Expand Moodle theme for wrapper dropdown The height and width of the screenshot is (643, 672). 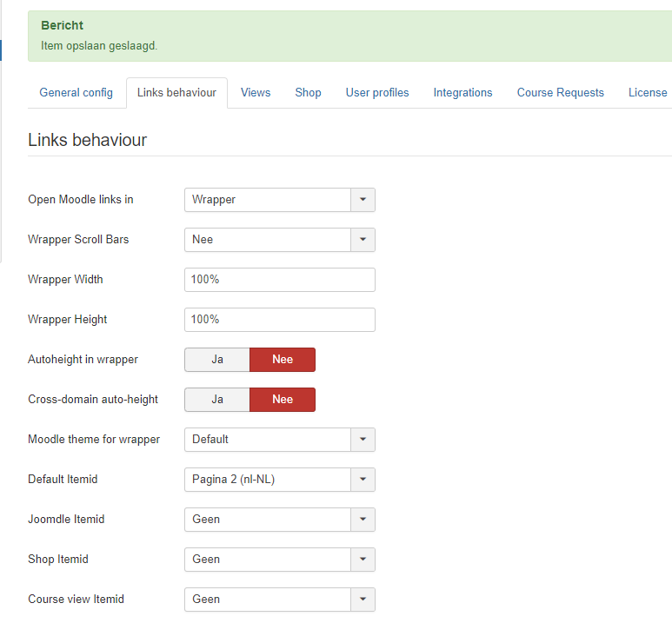(279, 440)
